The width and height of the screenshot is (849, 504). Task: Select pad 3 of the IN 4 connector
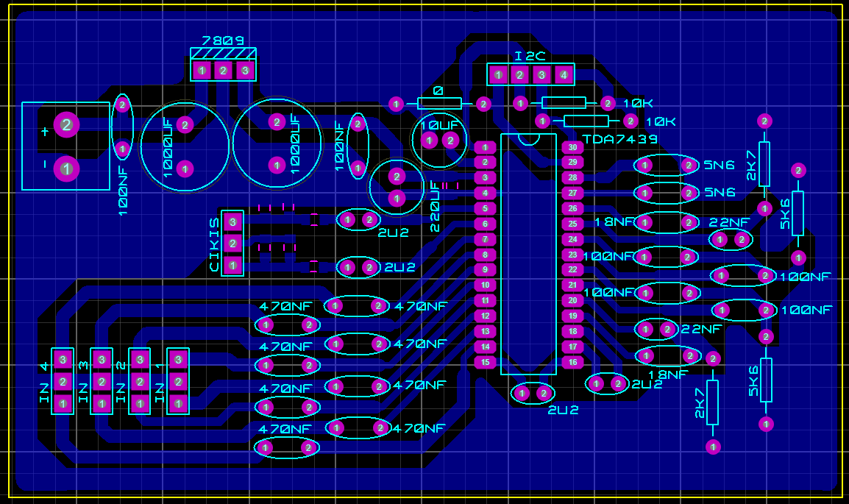(63, 360)
